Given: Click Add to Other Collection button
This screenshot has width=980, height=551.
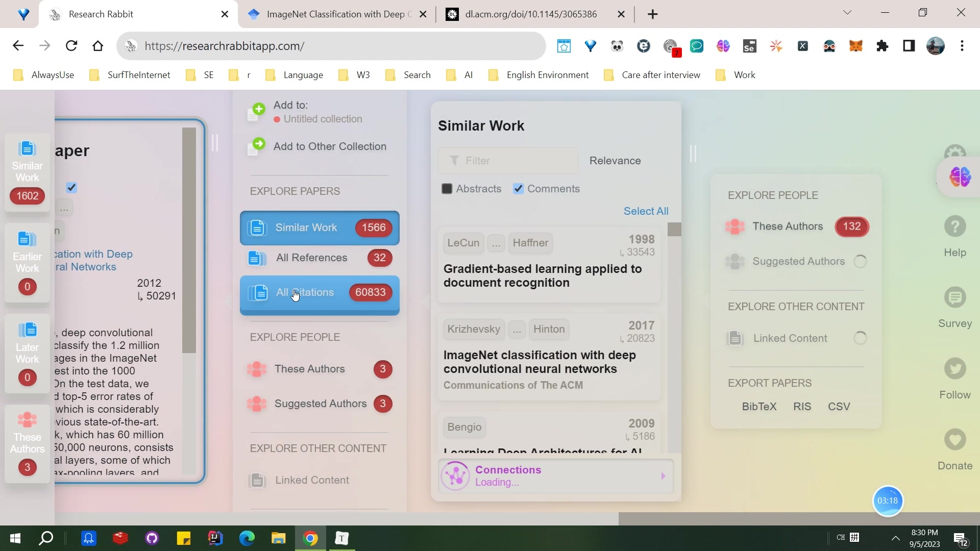Looking at the screenshot, I should tap(330, 146).
